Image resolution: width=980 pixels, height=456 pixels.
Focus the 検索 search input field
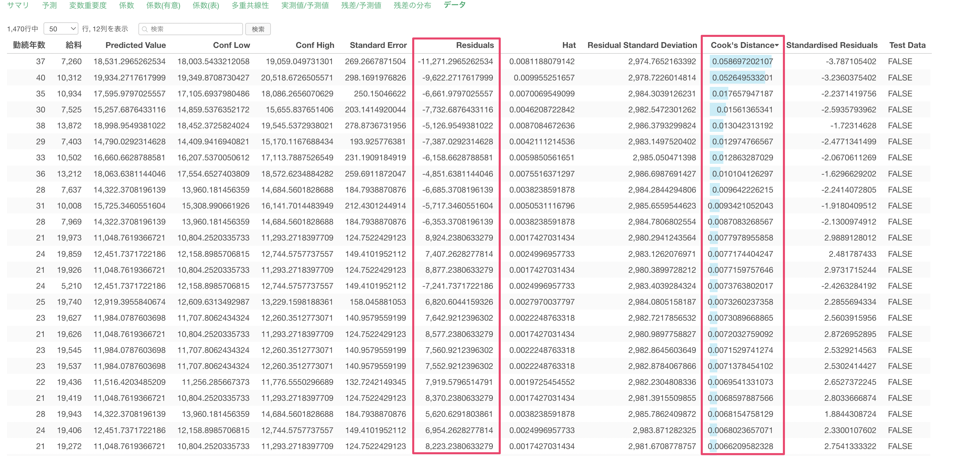click(191, 29)
